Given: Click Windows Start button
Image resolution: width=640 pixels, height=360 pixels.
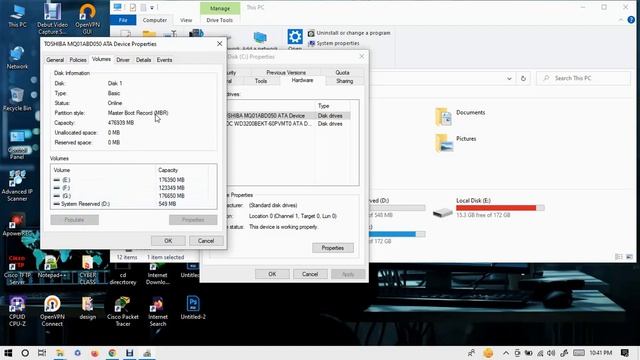Looking at the screenshot, I should (x=8, y=353).
